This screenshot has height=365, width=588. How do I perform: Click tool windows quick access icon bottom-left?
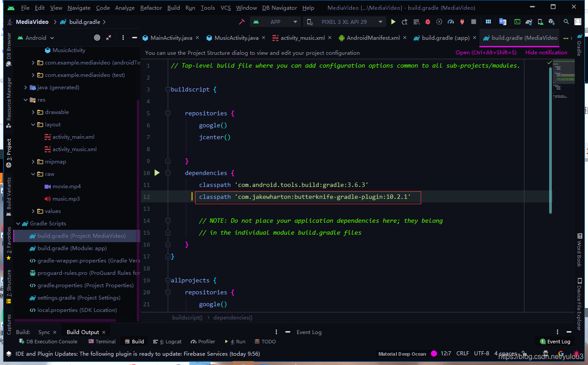coord(8,354)
